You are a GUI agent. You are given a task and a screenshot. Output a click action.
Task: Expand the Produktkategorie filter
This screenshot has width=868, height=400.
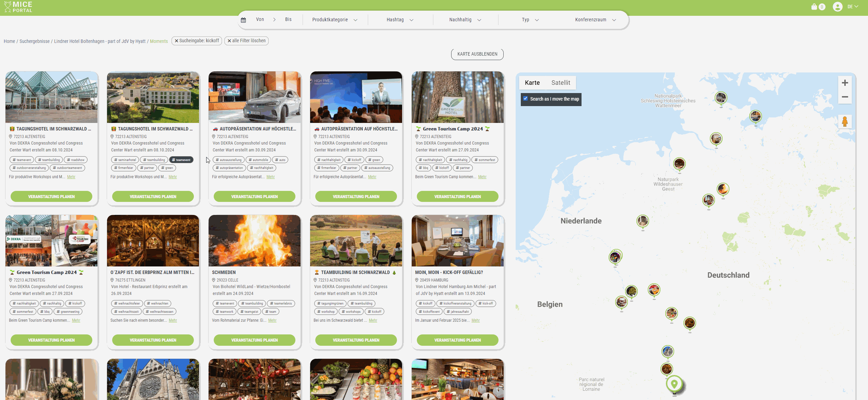[x=335, y=20]
